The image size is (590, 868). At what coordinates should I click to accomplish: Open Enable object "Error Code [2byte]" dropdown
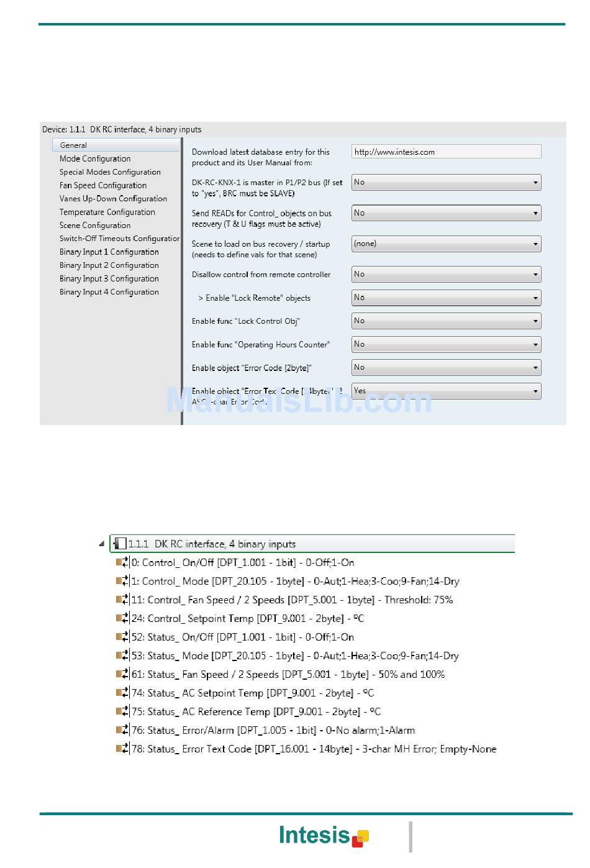[x=446, y=367]
